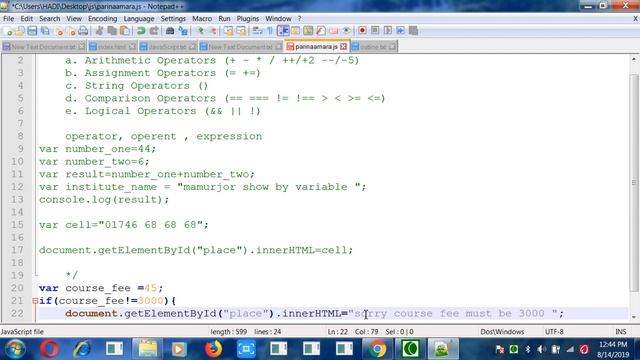Paste clipboard using the Paste toolbar icon
Screen dimensions: 640x360
(125, 31)
